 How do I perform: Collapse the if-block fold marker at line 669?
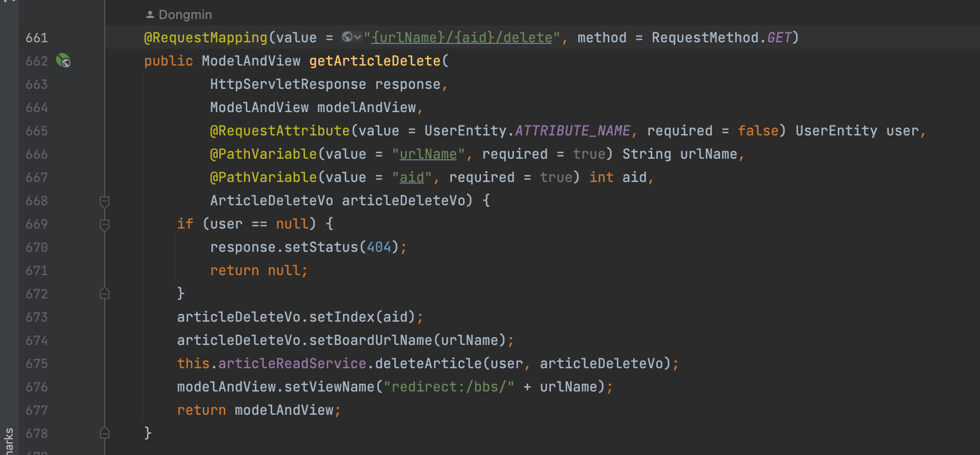pos(105,224)
